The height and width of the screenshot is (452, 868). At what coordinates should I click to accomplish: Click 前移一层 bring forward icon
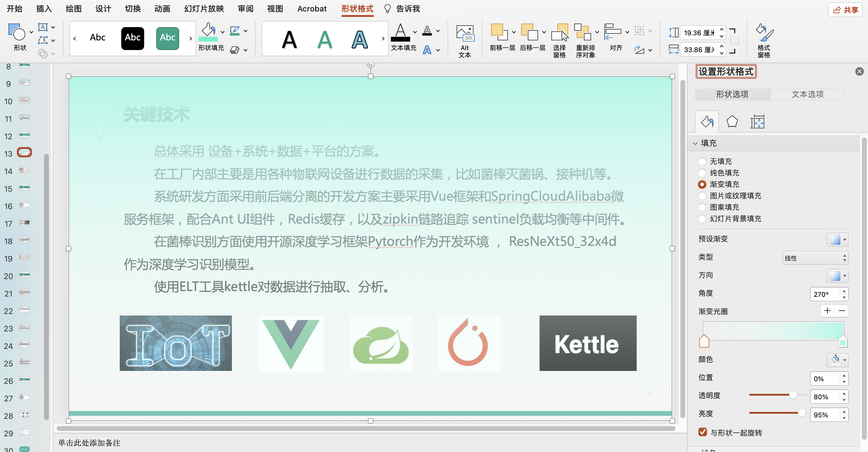[499, 32]
